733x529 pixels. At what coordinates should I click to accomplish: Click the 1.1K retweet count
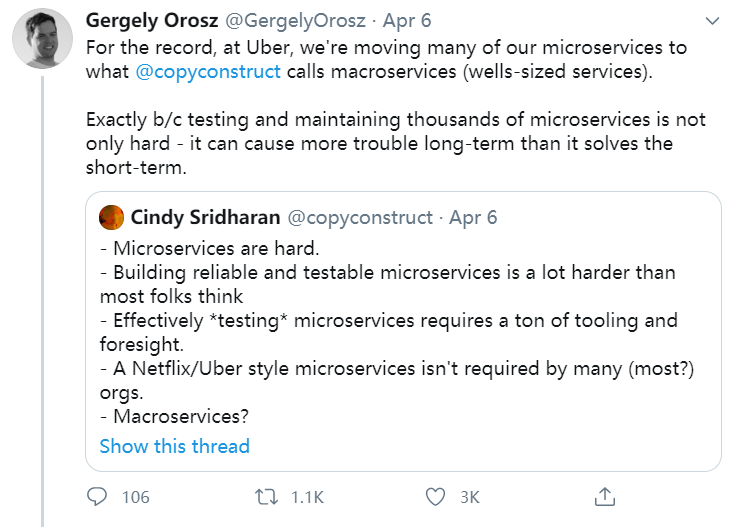[x=307, y=497]
